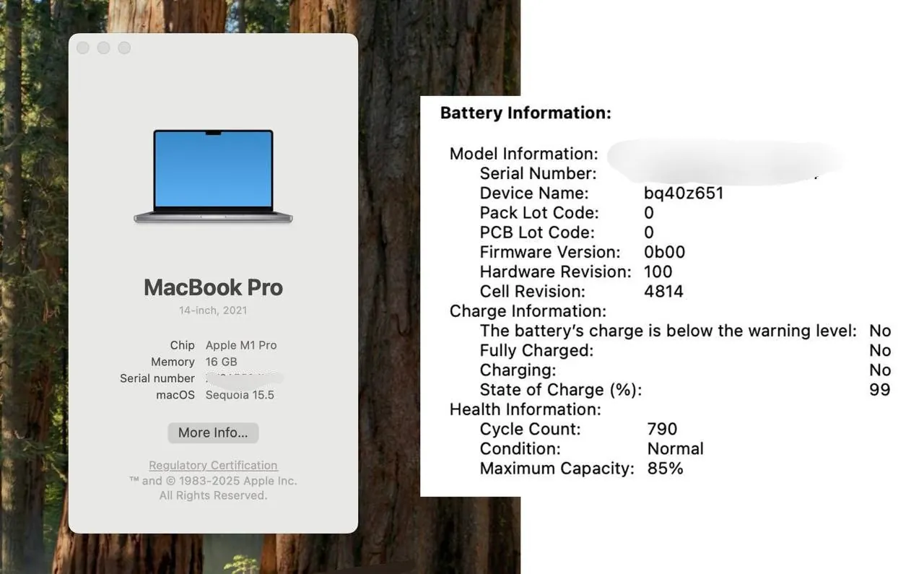
Task: Open More Info in About This Mac
Action: pos(213,432)
